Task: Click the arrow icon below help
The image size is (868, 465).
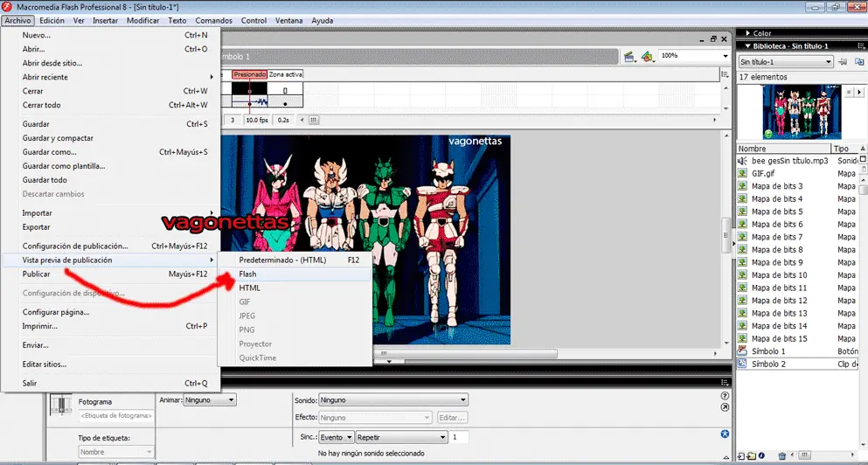Action: [726, 407]
